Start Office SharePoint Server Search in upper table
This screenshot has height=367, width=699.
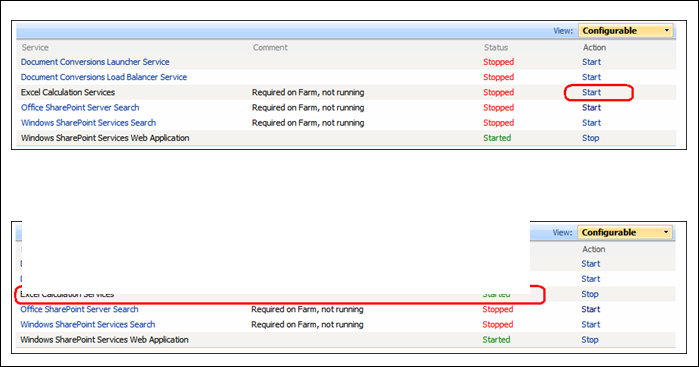[591, 107]
